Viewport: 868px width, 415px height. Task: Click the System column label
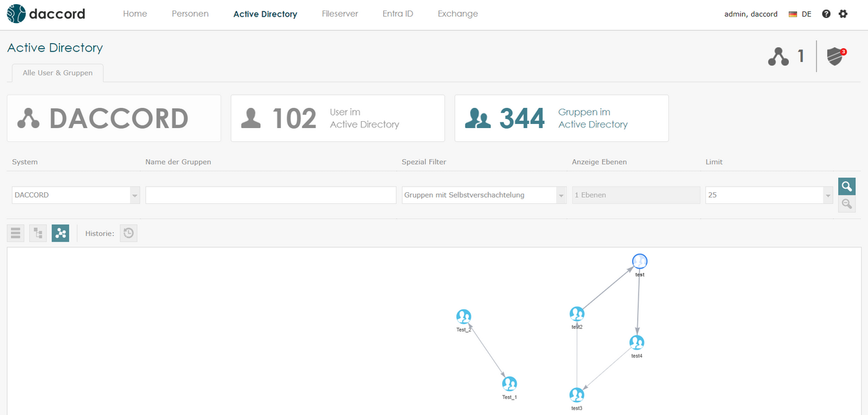(x=25, y=162)
